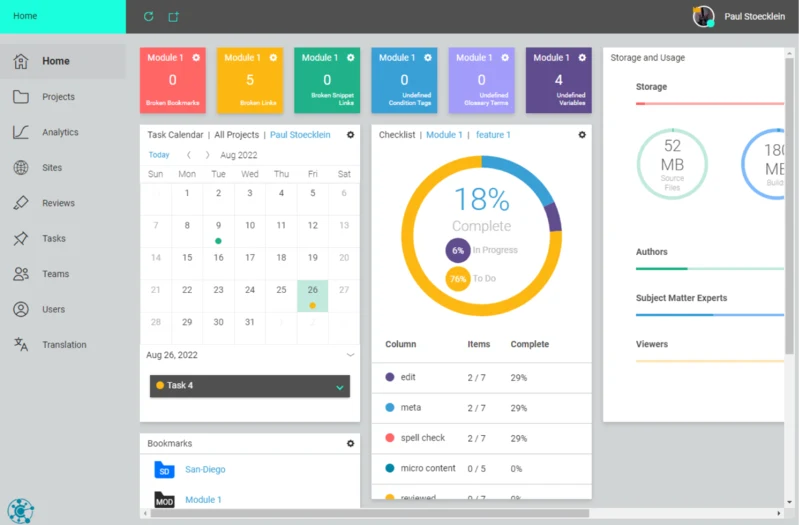Click the 6% In Progress legend badge
The width and height of the screenshot is (799, 525).
tap(458, 250)
